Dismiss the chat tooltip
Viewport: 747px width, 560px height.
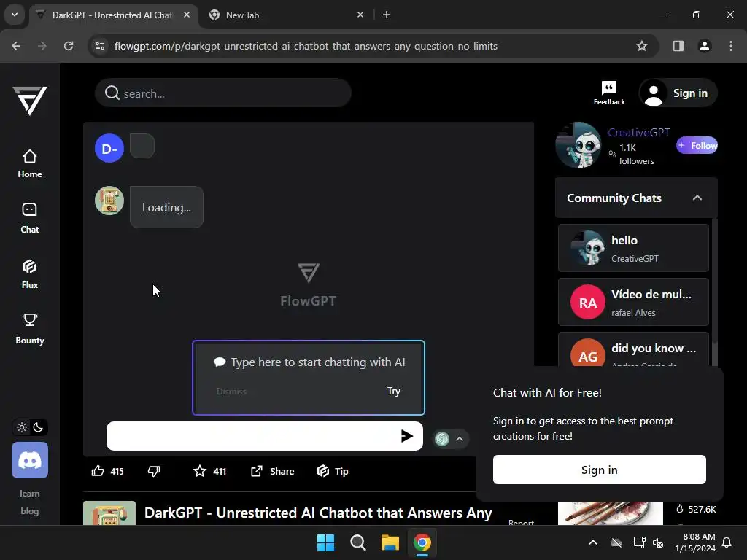pyautogui.click(x=231, y=392)
